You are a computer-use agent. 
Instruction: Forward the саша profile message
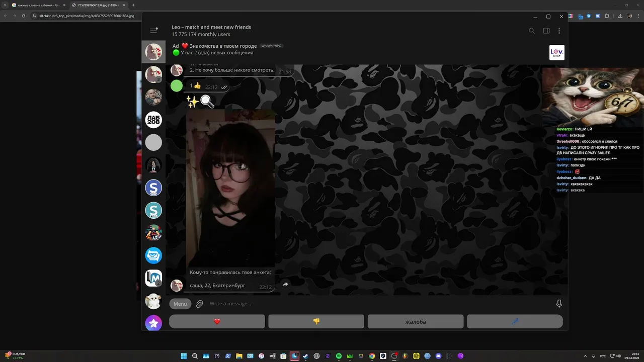click(x=285, y=285)
